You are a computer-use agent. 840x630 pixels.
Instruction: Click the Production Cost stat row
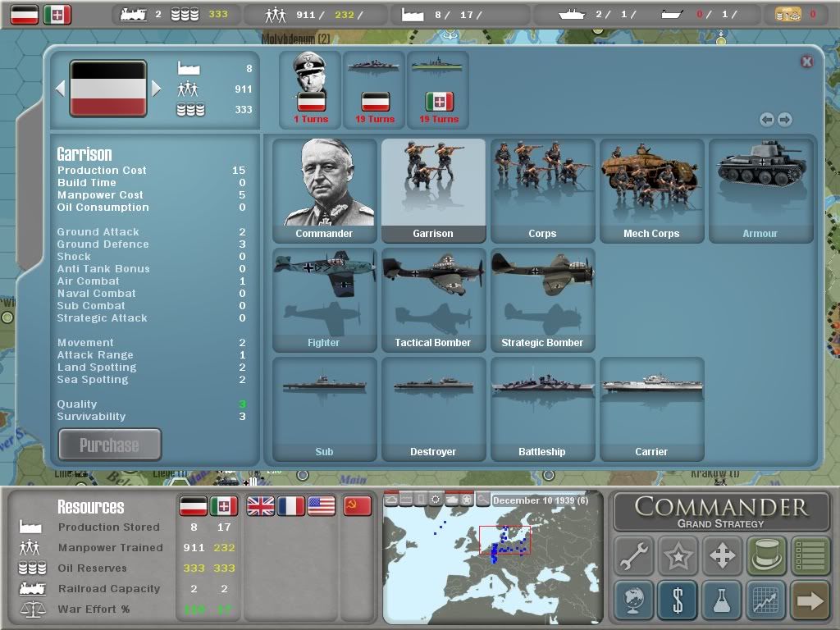[x=151, y=171]
